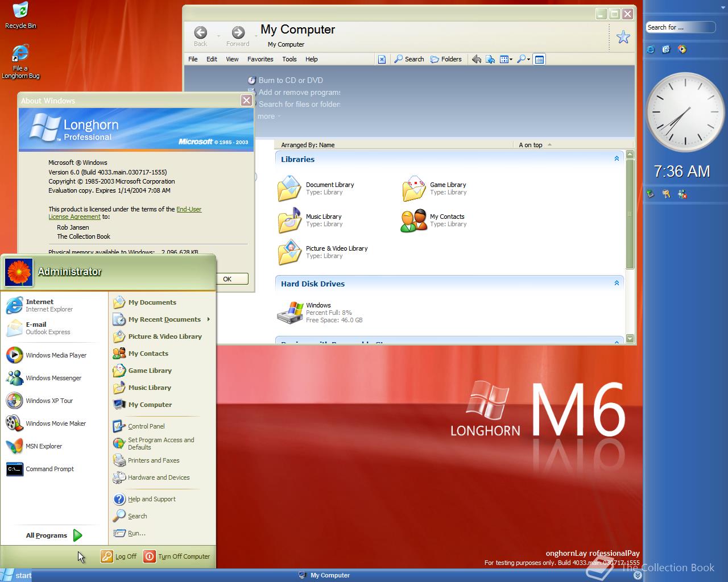Screen dimensions: 728x582
Task: Click the Search toolbar button
Action: point(409,59)
